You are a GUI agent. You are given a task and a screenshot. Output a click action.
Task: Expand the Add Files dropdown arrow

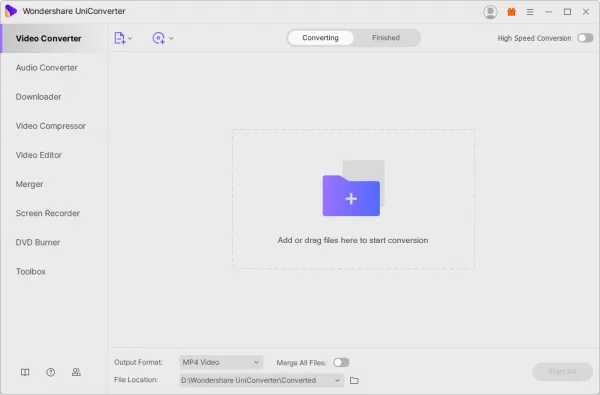(130, 38)
